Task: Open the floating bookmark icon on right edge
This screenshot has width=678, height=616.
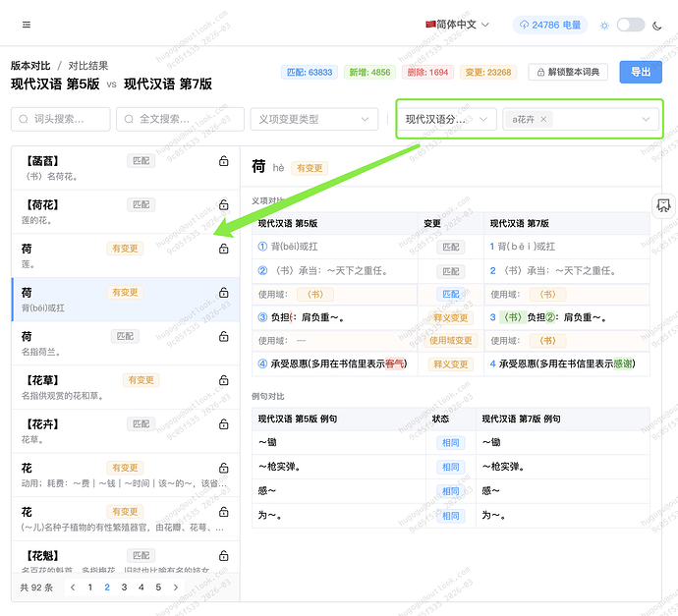Action: click(663, 204)
